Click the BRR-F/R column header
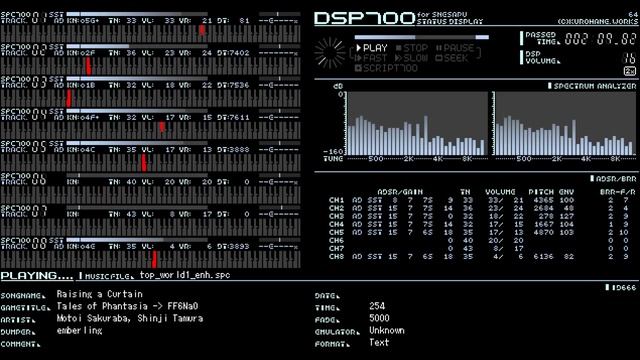The width and height of the screenshot is (640, 360). coord(618,191)
